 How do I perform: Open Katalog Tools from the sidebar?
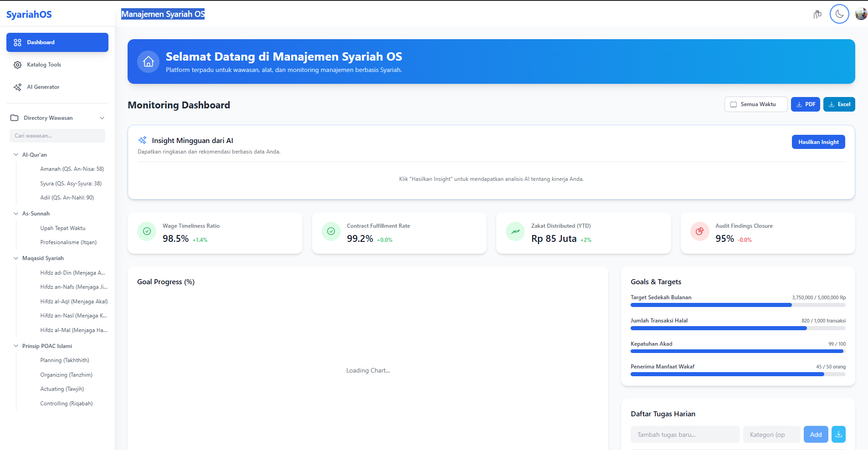44,65
